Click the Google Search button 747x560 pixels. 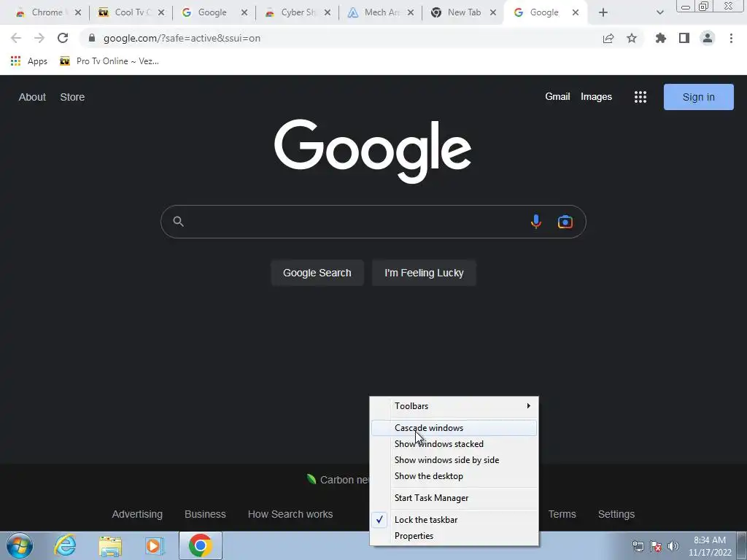tap(317, 273)
